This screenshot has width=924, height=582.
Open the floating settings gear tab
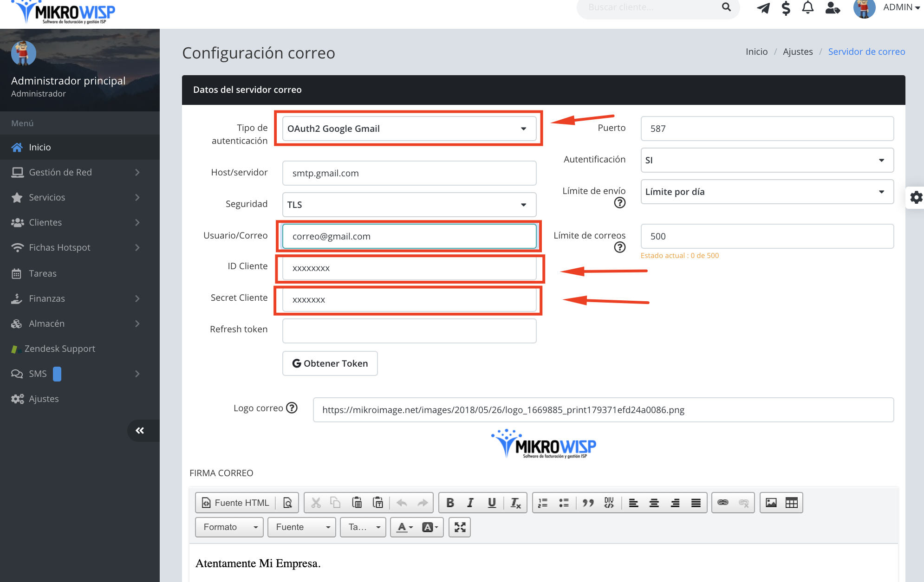coord(916,197)
